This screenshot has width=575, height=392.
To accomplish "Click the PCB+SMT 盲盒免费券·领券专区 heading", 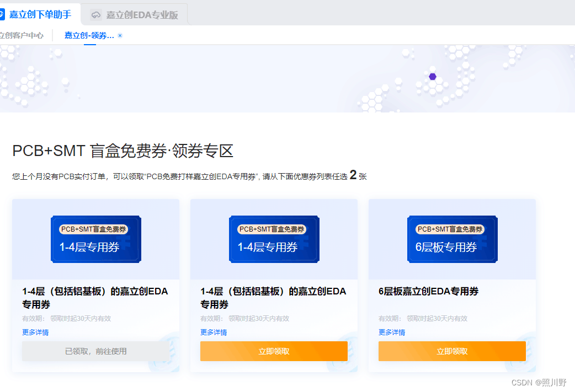I will click(x=123, y=151).
